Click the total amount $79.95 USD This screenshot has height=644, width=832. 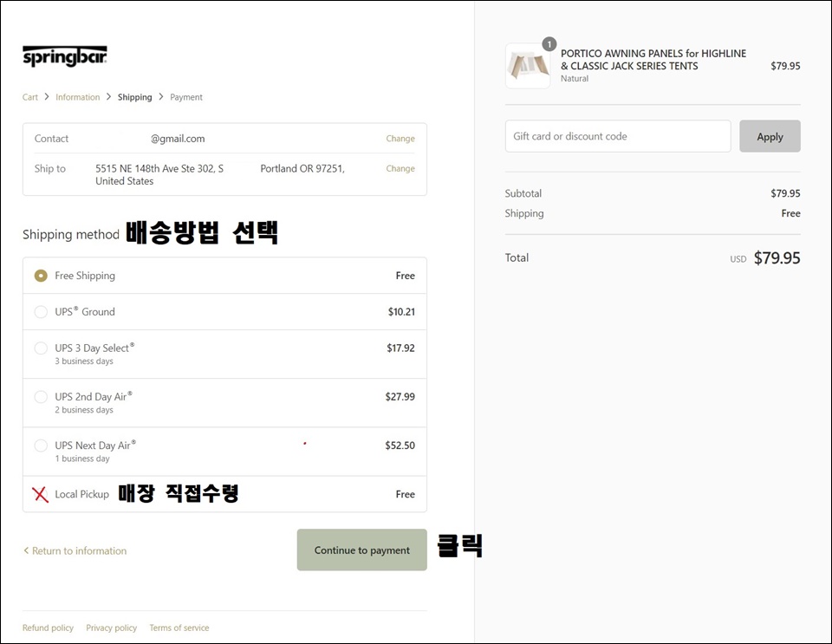coord(777,257)
